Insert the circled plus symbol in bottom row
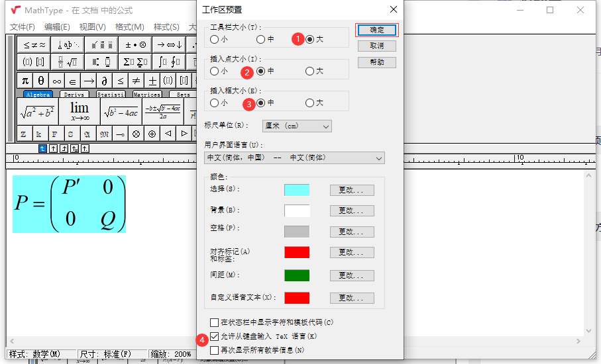Screen dimensions: 601x364 pyautogui.click(x=152, y=134)
